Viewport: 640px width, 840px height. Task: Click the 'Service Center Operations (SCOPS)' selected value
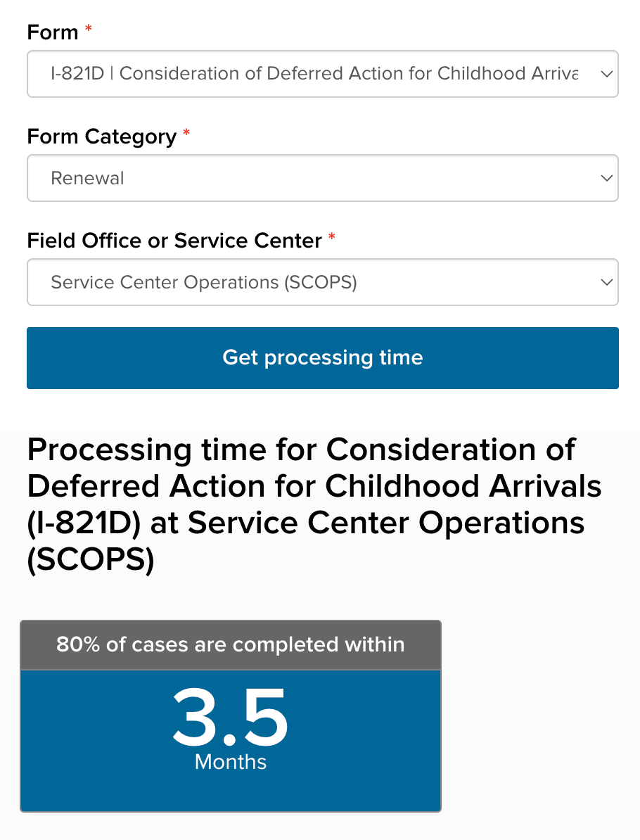[x=204, y=282]
